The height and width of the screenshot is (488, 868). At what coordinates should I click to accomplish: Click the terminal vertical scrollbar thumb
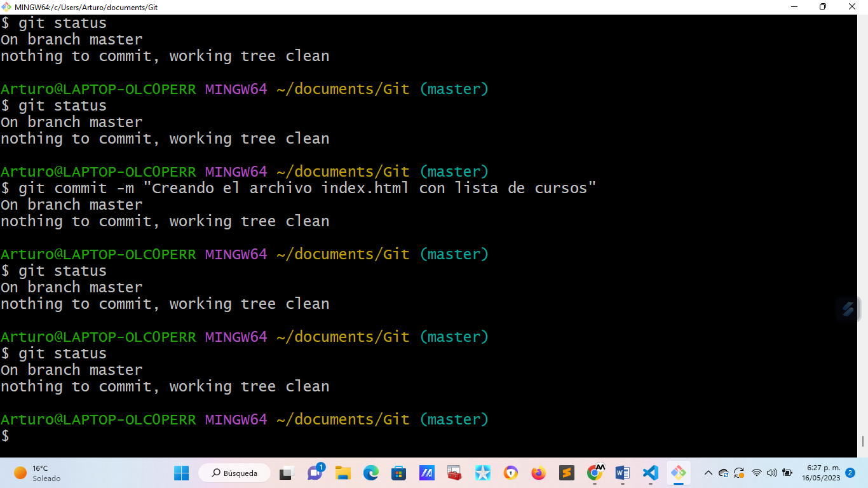pyautogui.click(x=863, y=441)
